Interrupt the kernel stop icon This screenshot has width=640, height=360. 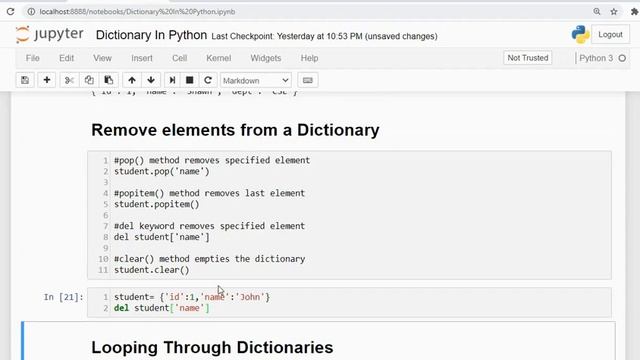point(189,80)
